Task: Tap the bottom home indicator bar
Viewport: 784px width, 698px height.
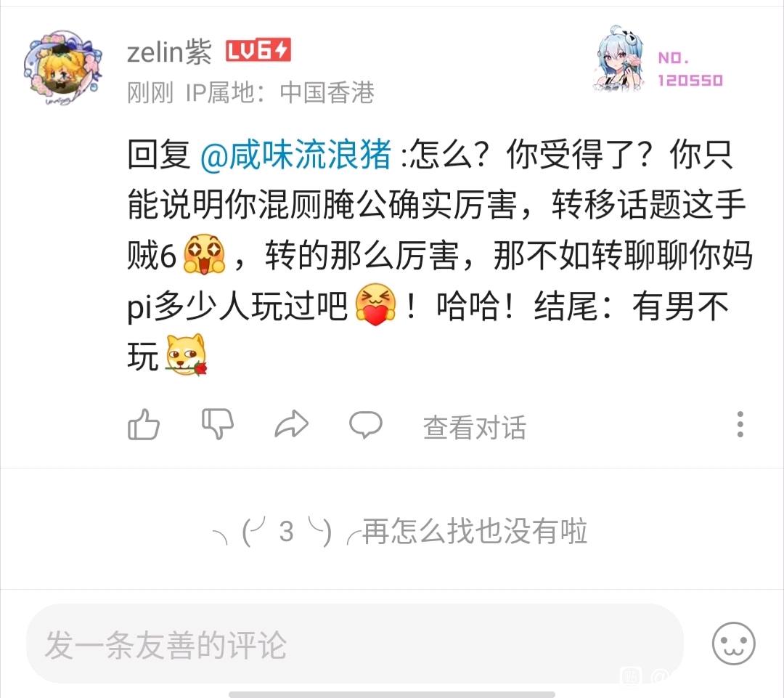Action: [392, 694]
